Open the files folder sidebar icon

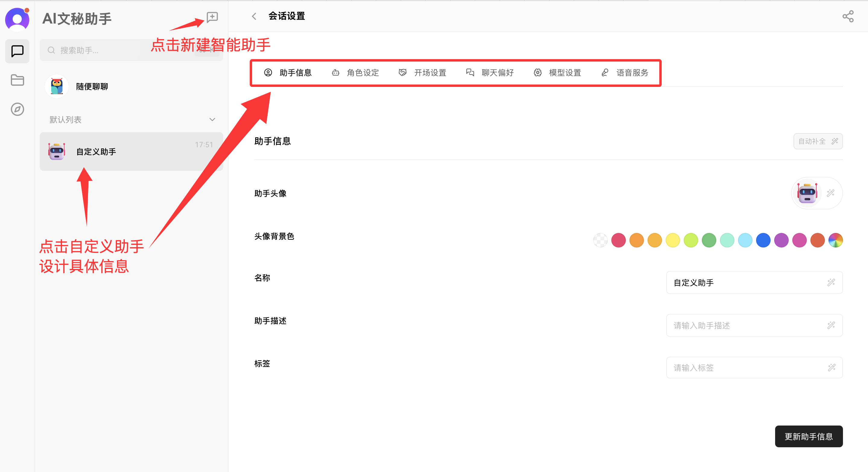click(x=17, y=80)
